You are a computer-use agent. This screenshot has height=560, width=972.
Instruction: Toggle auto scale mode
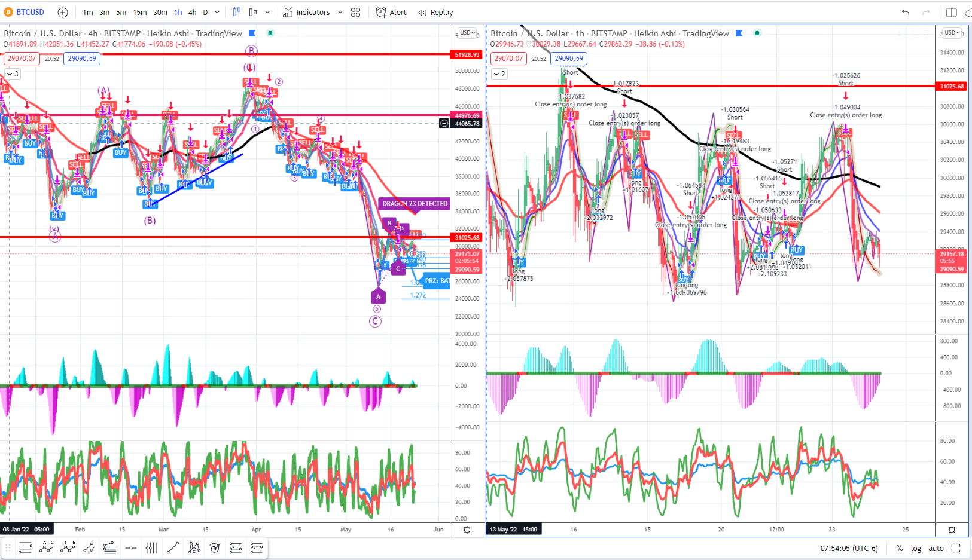point(936,548)
